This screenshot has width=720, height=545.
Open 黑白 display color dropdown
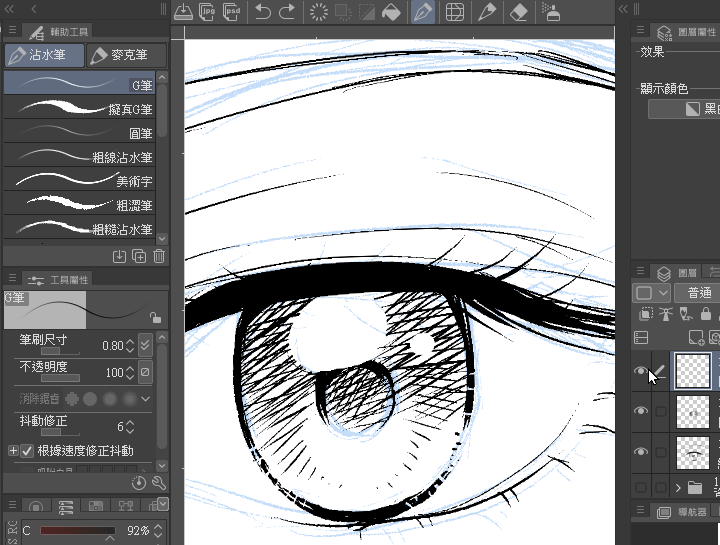pyautogui.click(x=684, y=109)
